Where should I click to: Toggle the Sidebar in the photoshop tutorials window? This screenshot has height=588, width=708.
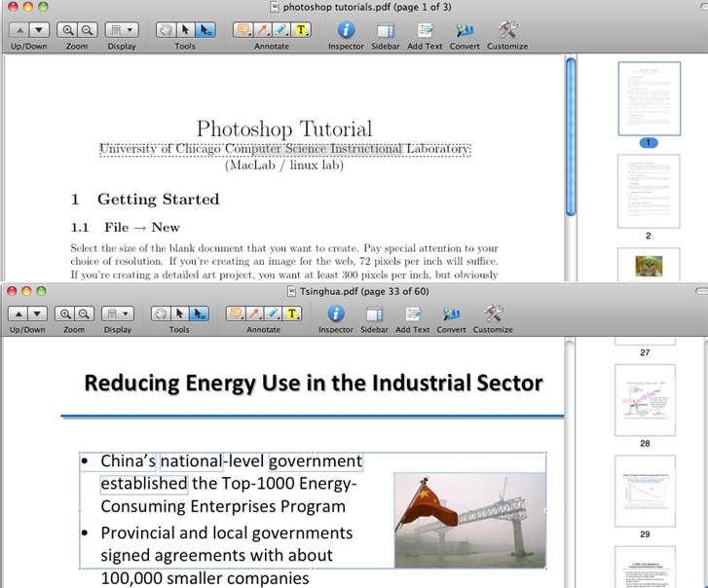coord(386,30)
